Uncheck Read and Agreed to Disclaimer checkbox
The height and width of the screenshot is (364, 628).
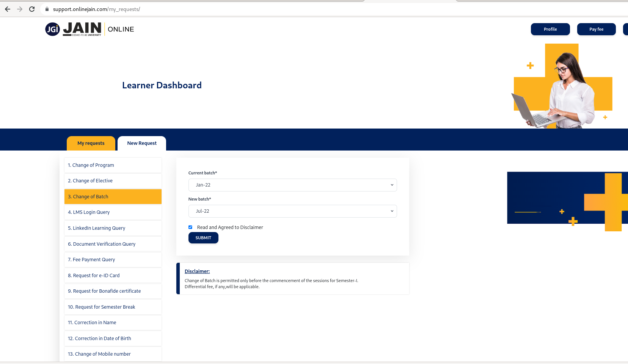pyautogui.click(x=190, y=227)
